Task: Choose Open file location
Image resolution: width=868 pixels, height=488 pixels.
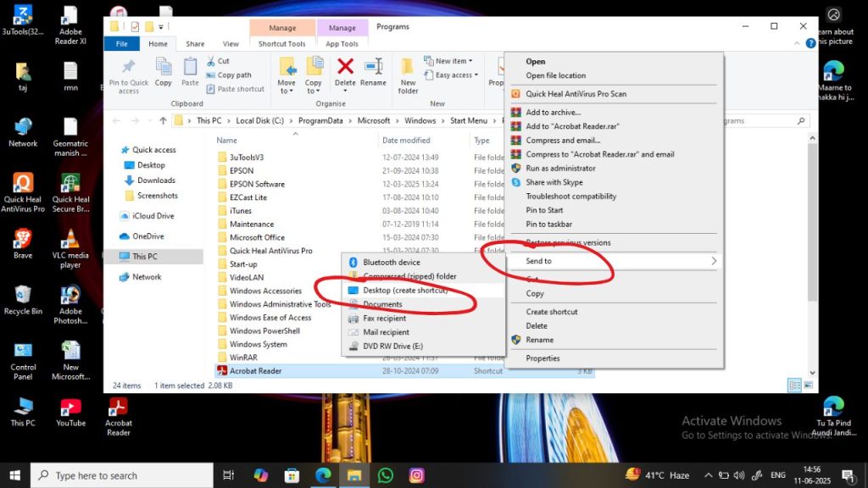Action: 555,75
